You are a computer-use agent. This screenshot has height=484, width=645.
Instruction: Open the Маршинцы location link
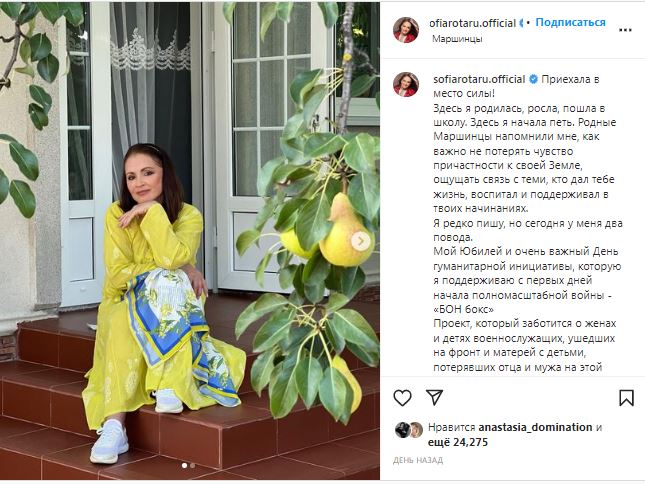click(x=457, y=39)
